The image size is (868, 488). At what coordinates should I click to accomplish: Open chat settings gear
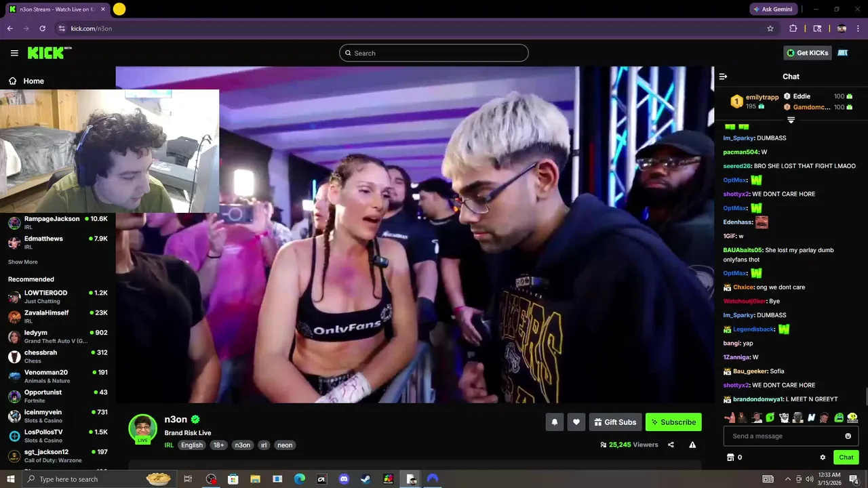tap(823, 457)
